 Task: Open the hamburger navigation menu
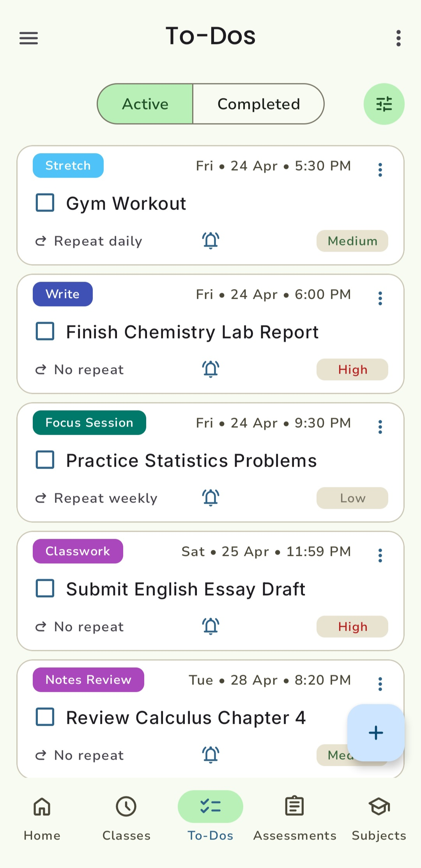29,38
